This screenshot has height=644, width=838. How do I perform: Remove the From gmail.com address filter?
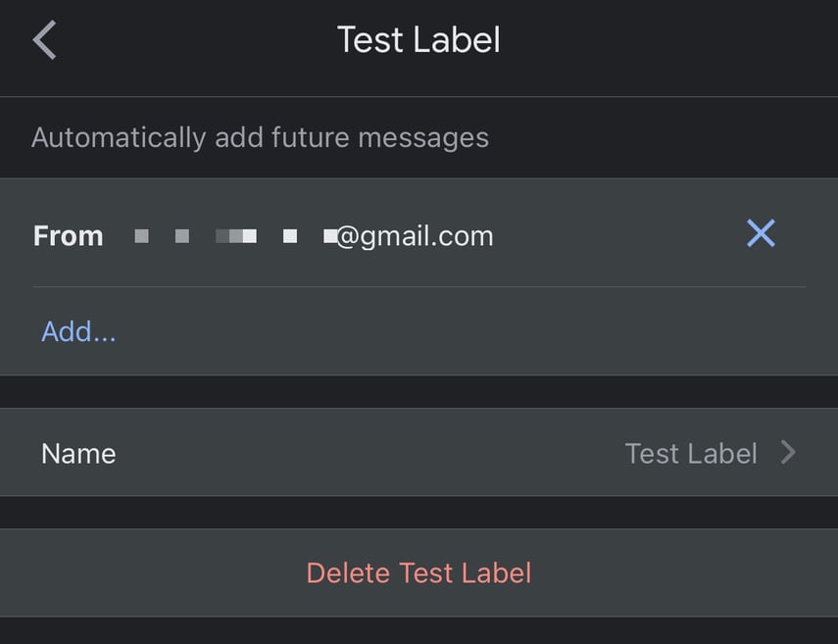point(761,233)
